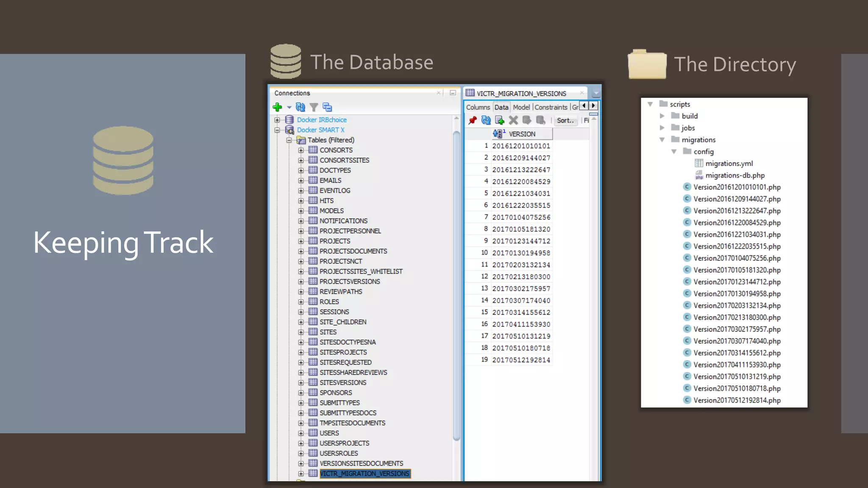Select the VICTR_MIGRATION_VERSIONS table in tree
The height and width of the screenshot is (488, 868).
coord(365,474)
